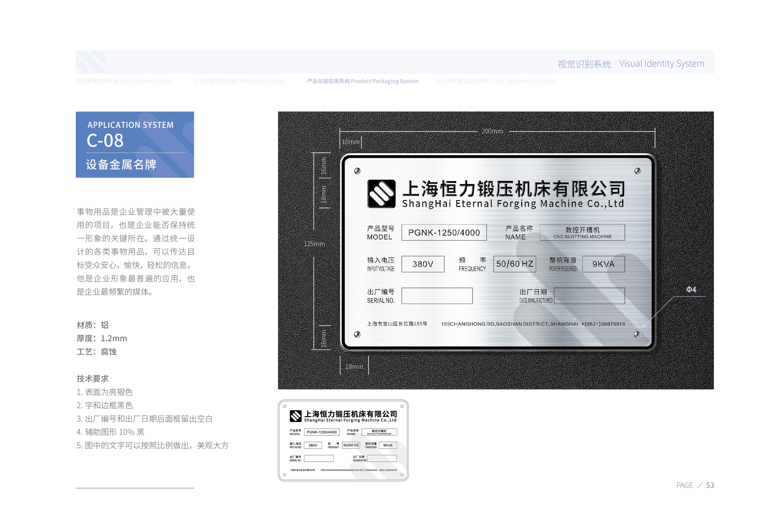Viewport: 764px width, 532px height.
Task: Click the 产品名称 NAME label on large nameplate
Action: pos(519,233)
